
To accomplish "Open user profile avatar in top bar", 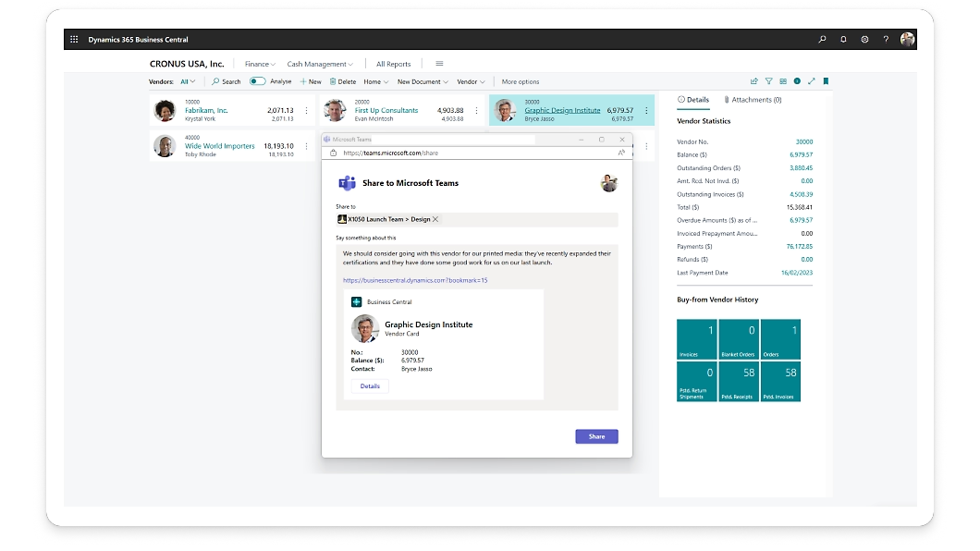I will click(908, 40).
